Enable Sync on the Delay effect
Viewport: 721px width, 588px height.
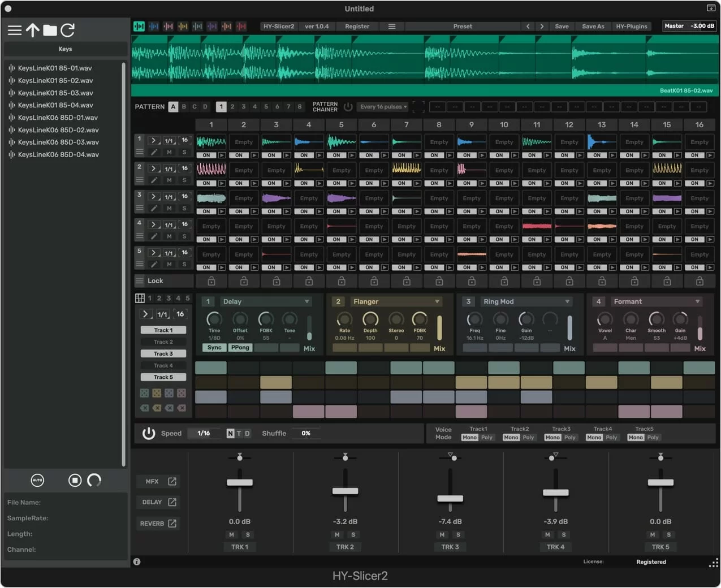tap(214, 348)
